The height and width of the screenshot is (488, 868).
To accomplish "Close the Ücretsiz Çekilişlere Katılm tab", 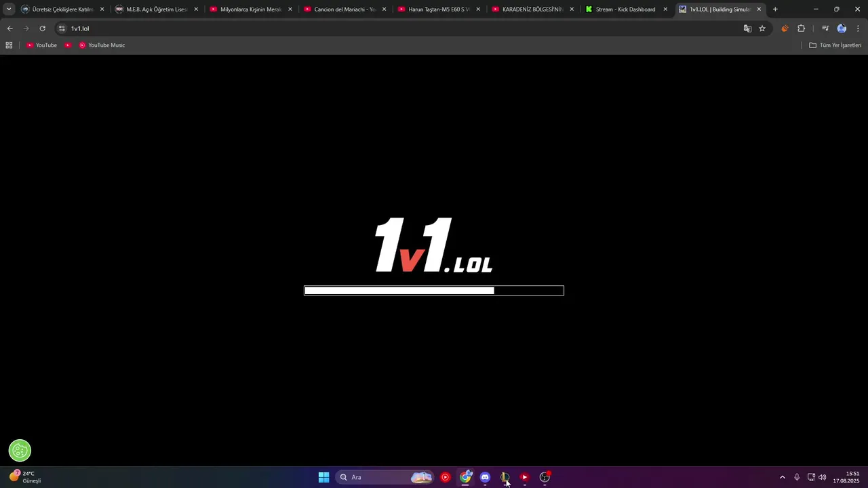I will (102, 9).
